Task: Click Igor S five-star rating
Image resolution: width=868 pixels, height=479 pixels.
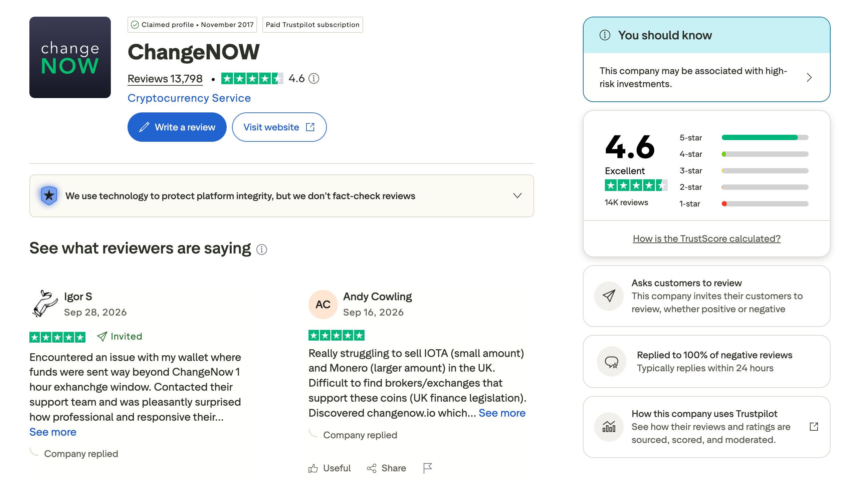Action: (x=57, y=337)
